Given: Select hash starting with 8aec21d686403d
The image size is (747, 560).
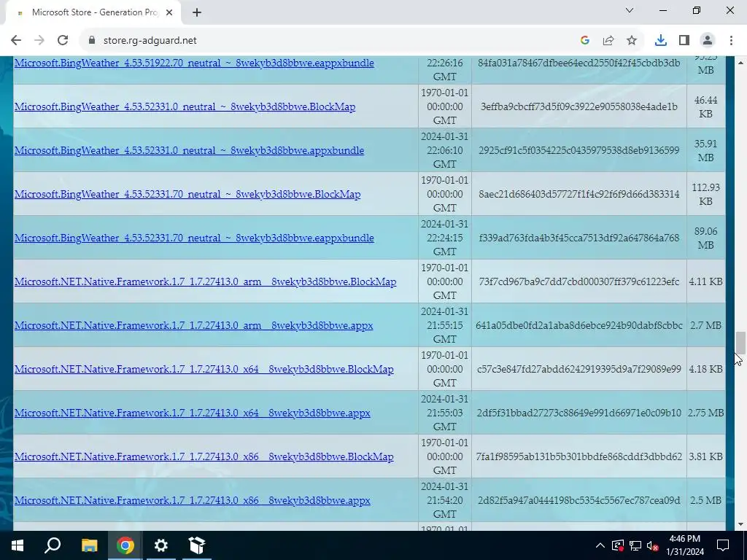Looking at the screenshot, I should coord(578,194).
